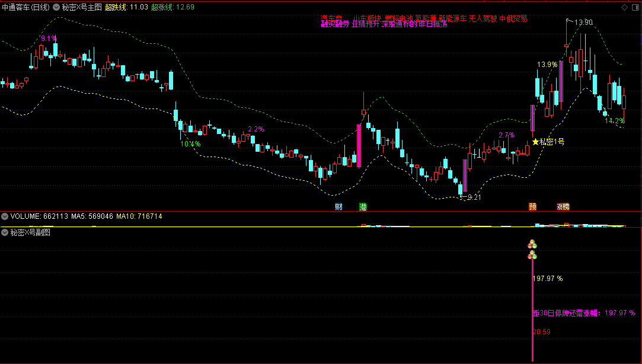Click the green 港 marker on the timeline
642x364 pixels.
[363, 207]
